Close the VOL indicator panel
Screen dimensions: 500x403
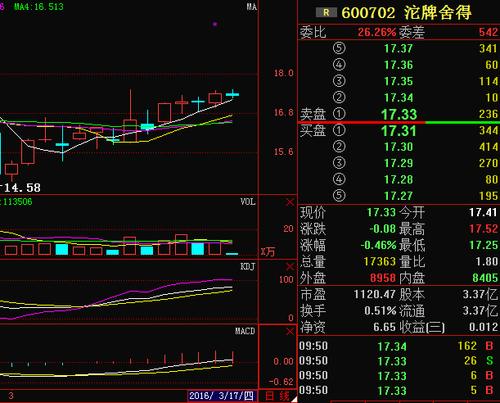pos(290,202)
